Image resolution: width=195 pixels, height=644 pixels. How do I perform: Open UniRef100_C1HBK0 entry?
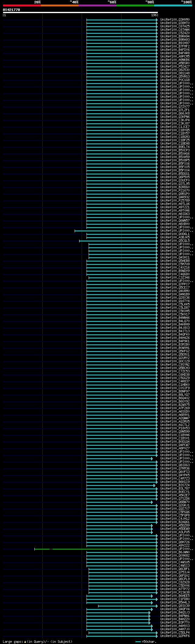pos(175,385)
